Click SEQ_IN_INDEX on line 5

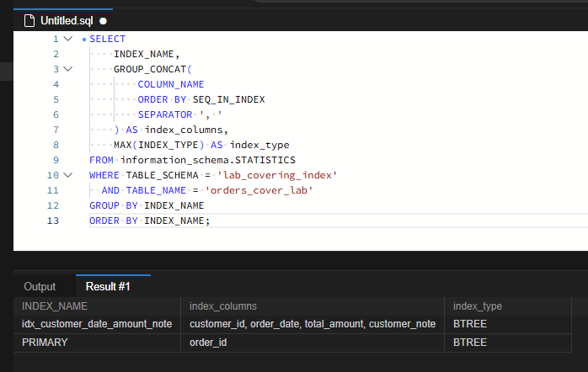(x=228, y=99)
